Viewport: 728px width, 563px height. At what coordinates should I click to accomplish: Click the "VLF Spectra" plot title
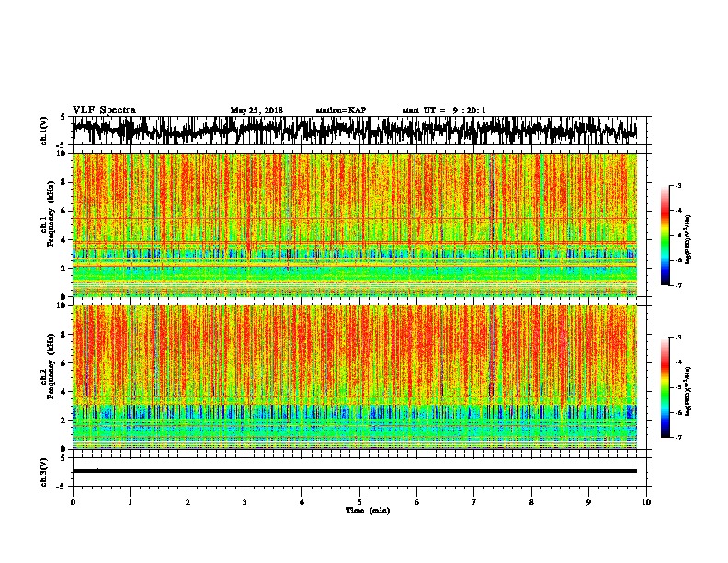pos(104,109)
